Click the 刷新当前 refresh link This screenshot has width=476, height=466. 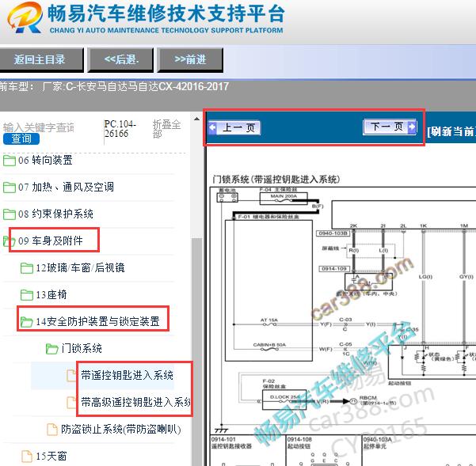pyautogui.click(x=451, y=131)
